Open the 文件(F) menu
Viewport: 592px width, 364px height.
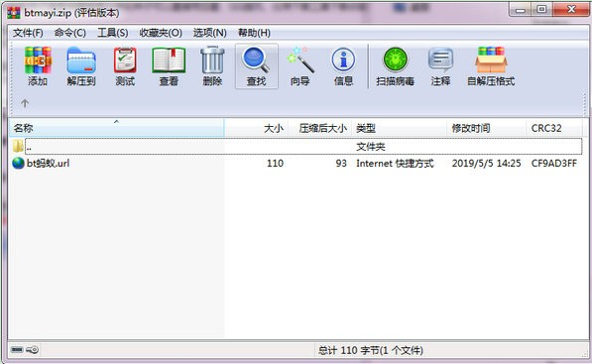28,33
